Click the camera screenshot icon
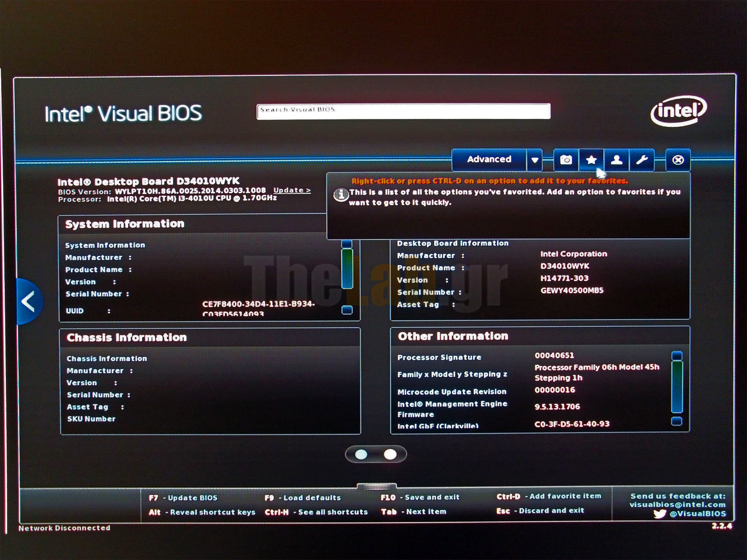The image size is (747, 560). pos(566,160)
